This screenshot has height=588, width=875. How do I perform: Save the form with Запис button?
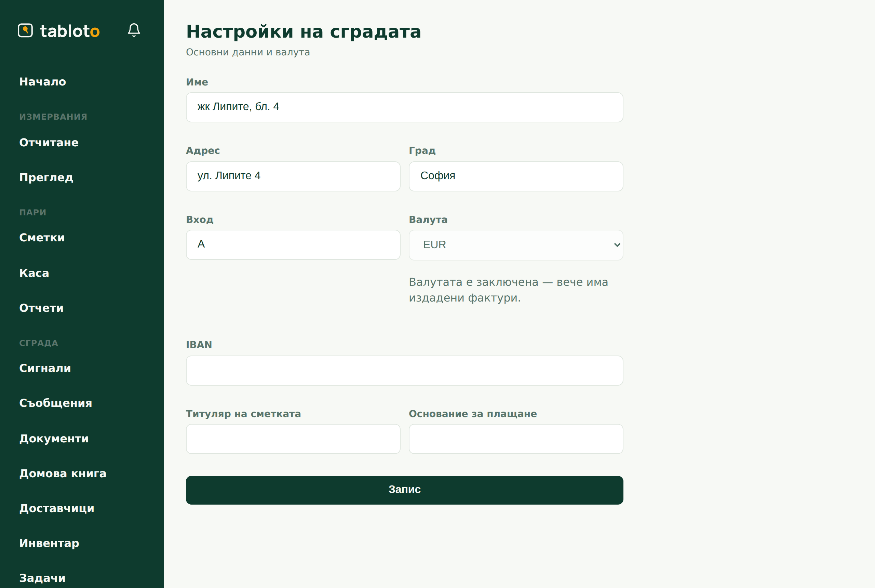(x=404, y=490)
